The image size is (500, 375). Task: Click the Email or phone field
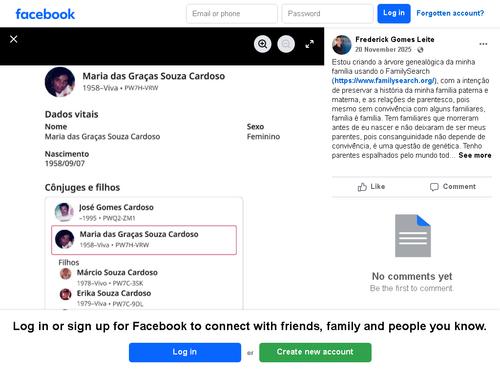[232, 14]
